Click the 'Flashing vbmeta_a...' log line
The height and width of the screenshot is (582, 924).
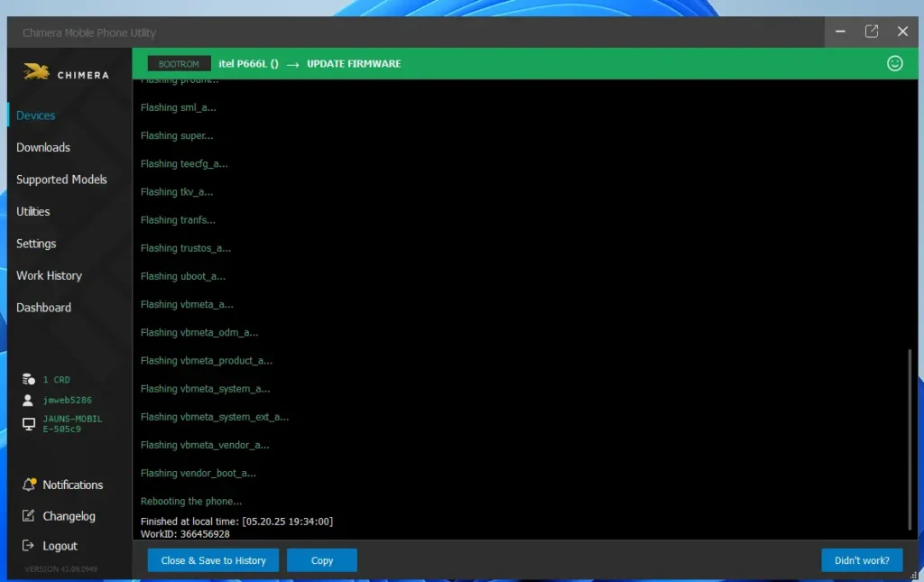tap(187, 305)
